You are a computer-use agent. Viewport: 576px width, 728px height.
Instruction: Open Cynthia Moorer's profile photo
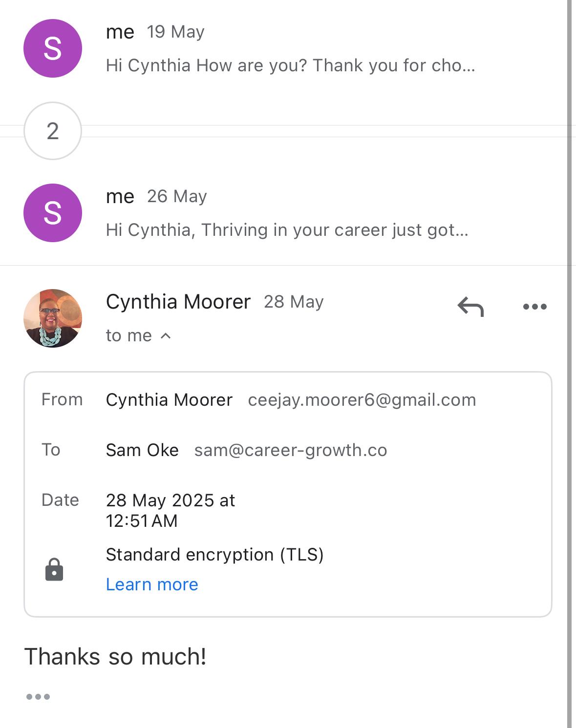pyautogui.click(x=53, y=318)
